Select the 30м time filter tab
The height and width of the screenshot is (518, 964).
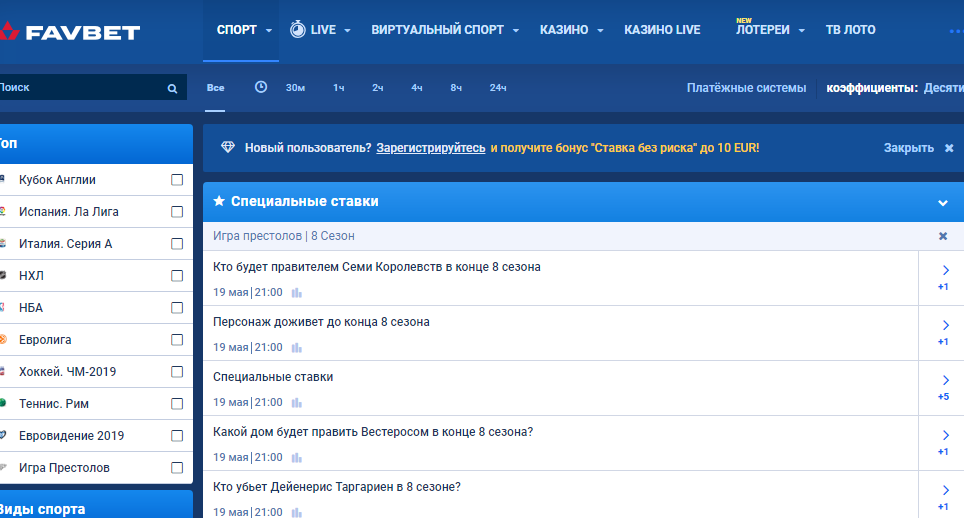pos(295,88)
